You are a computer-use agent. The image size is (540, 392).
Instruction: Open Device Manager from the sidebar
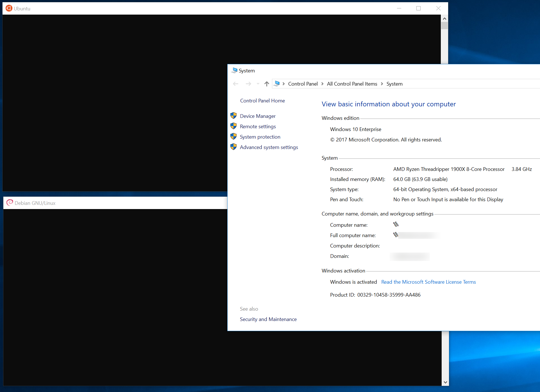[x=257, y=116]
